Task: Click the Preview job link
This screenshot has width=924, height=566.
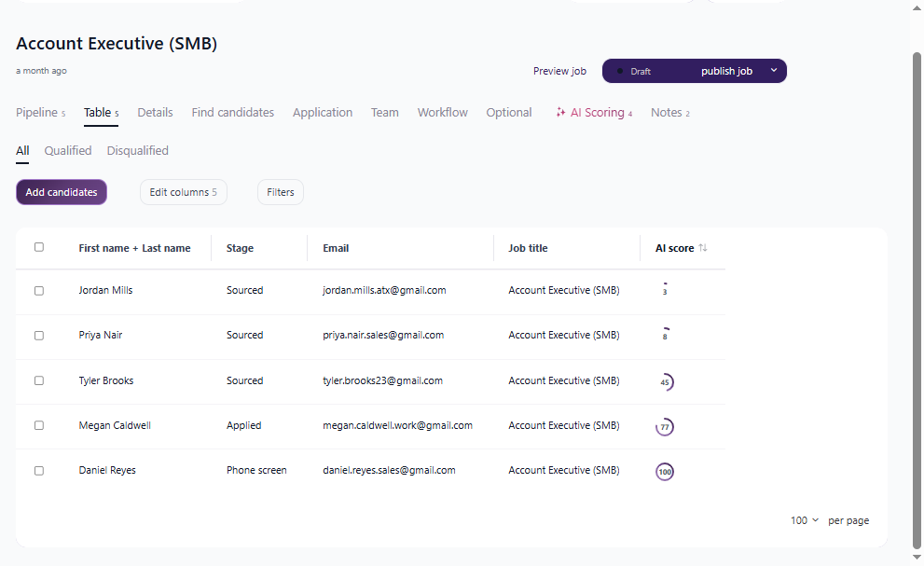Action: click(x=559, y=71)
